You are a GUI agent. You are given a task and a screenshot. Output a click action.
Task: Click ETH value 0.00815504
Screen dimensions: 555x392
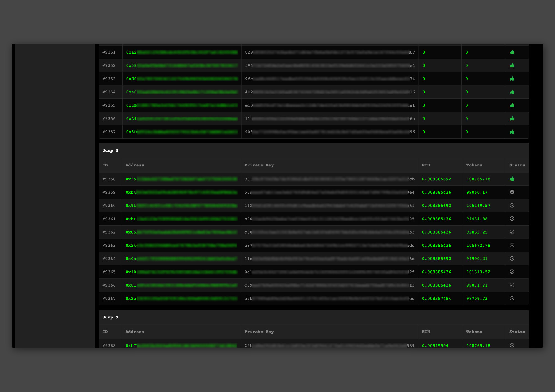pyautogui.click(x=435, y=346)
